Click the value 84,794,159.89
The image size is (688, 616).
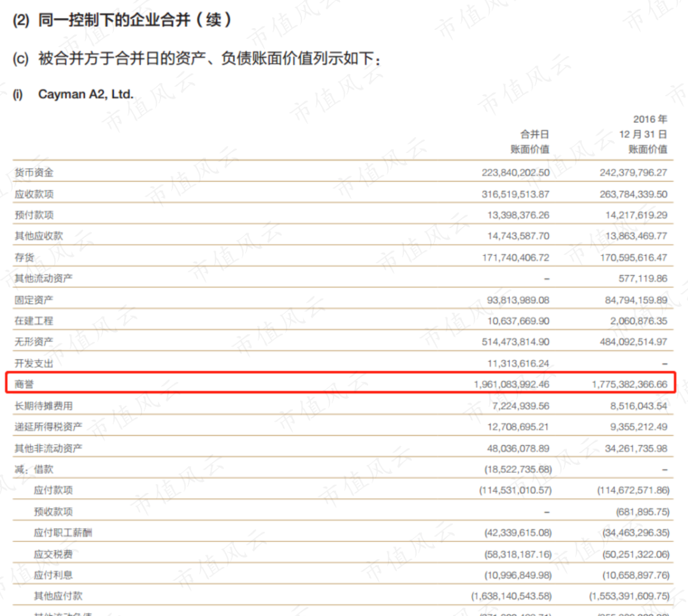point(636,300)
